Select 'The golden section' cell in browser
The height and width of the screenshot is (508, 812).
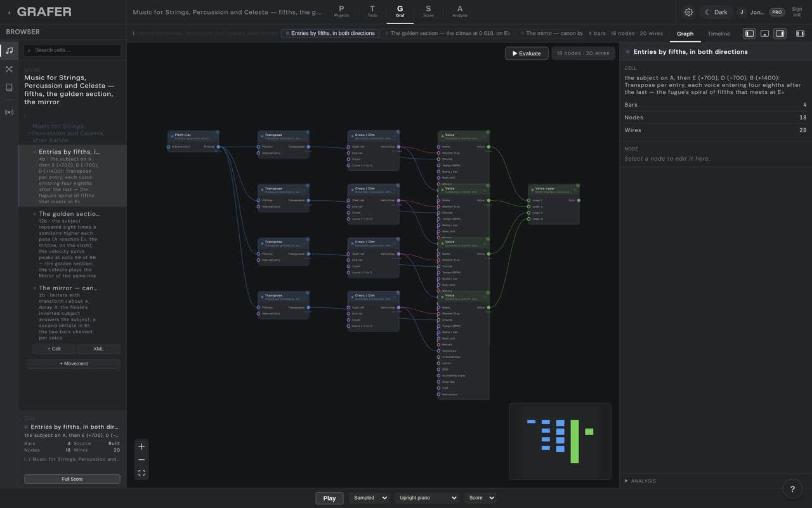73,244
